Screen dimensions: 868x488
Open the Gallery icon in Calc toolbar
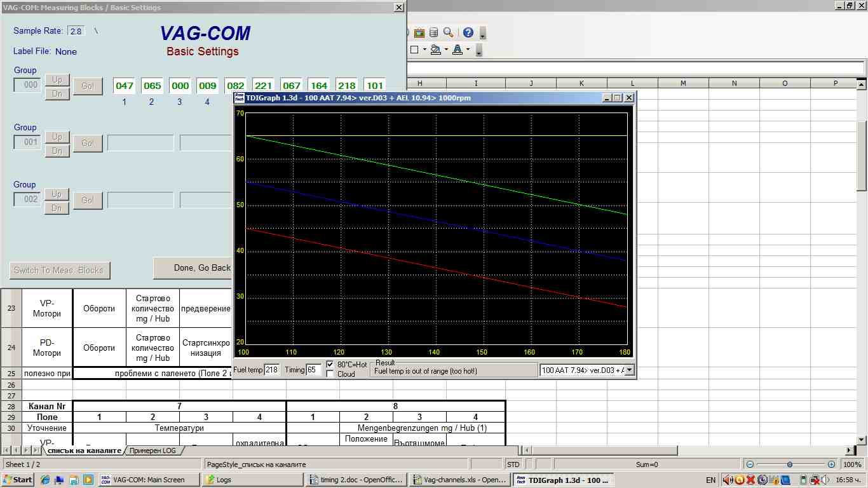[x=419, y=32]
